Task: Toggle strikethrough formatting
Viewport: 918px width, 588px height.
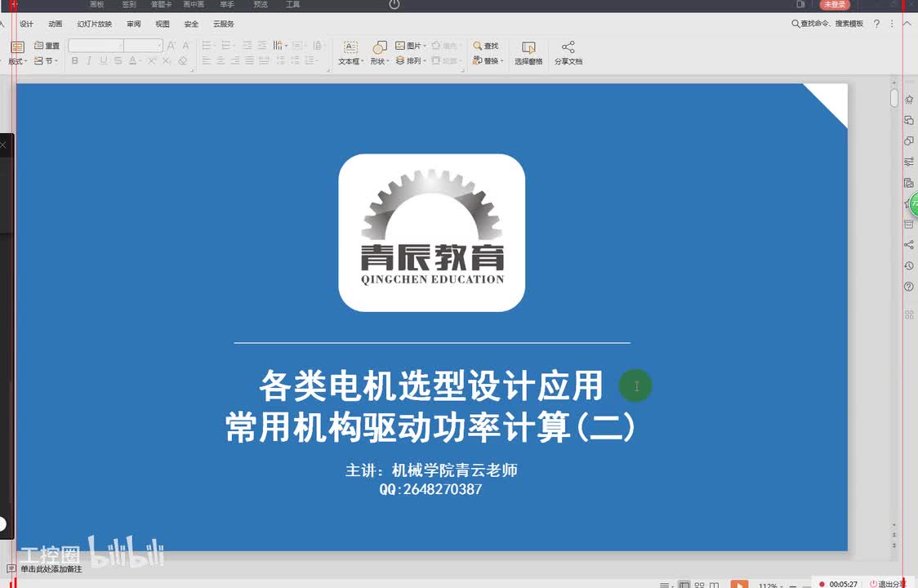Action: [x=118, y=60]
